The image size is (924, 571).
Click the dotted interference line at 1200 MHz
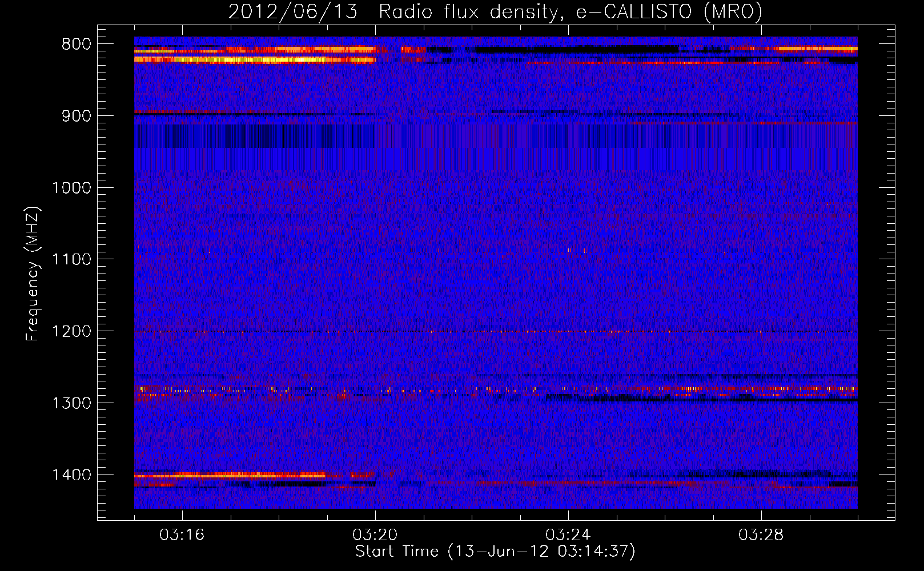tap(496, 332)
